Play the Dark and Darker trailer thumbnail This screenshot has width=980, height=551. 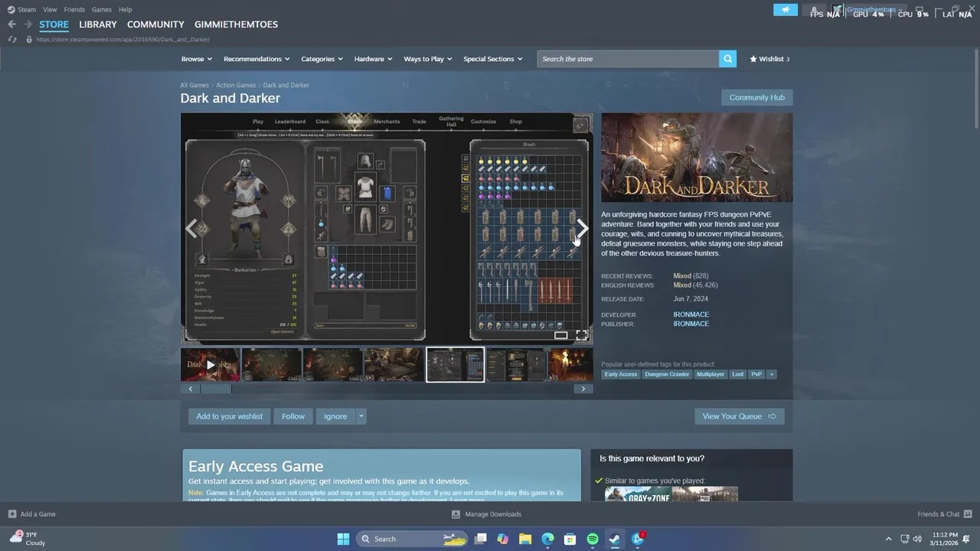[211, 365]
